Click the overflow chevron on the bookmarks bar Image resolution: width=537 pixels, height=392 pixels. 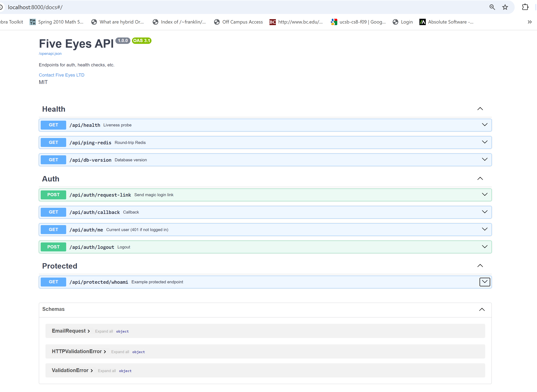(529, 22)
